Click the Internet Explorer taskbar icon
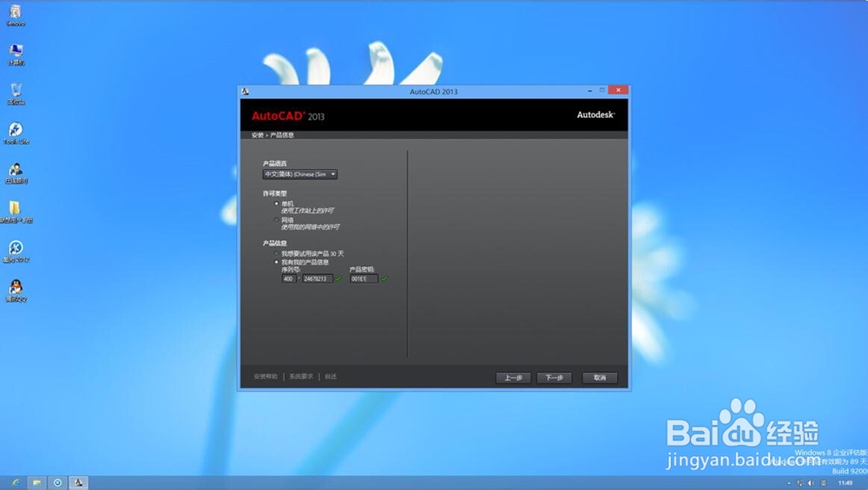The height and width of the screenshot is (490, 868). [16, 483]
